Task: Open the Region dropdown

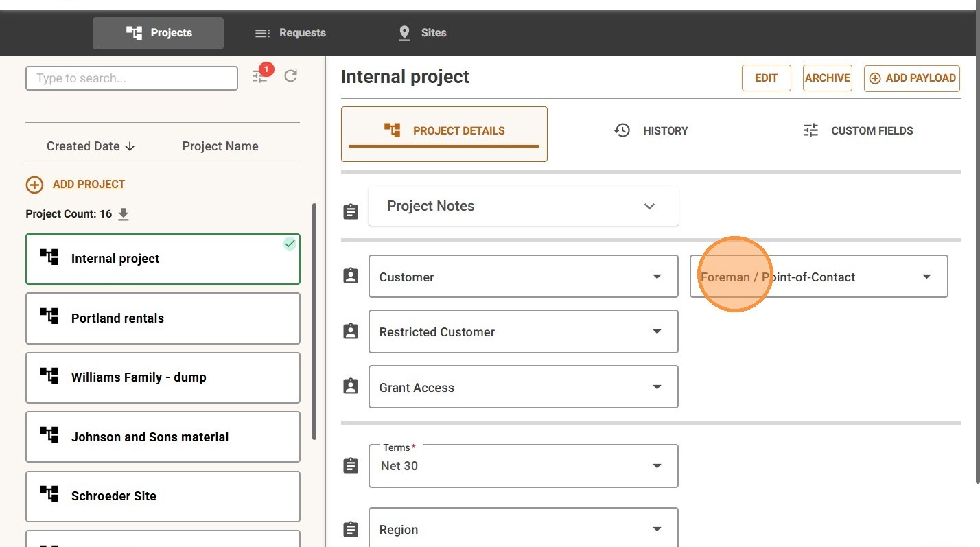Action: [524, 528]
